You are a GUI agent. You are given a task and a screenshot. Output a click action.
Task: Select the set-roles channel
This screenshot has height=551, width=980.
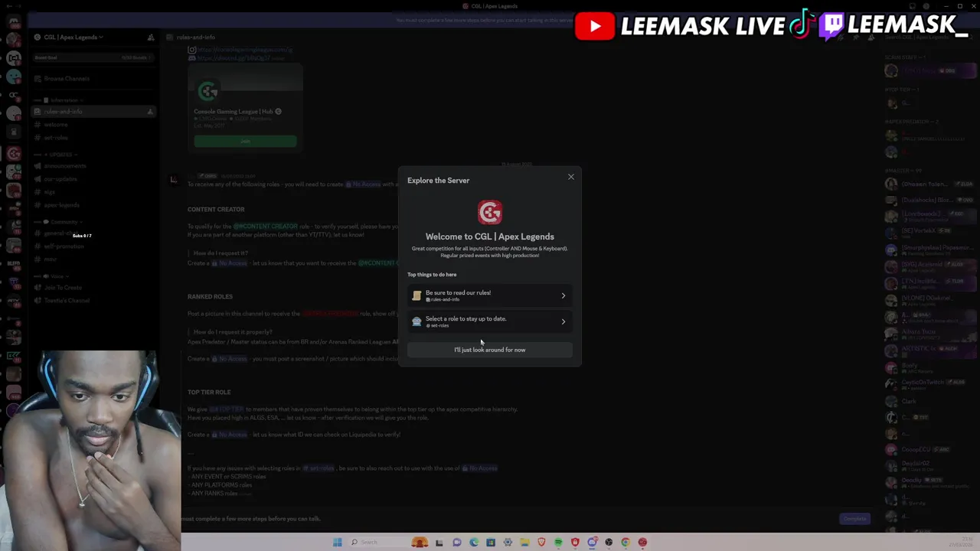pos(56,138)
